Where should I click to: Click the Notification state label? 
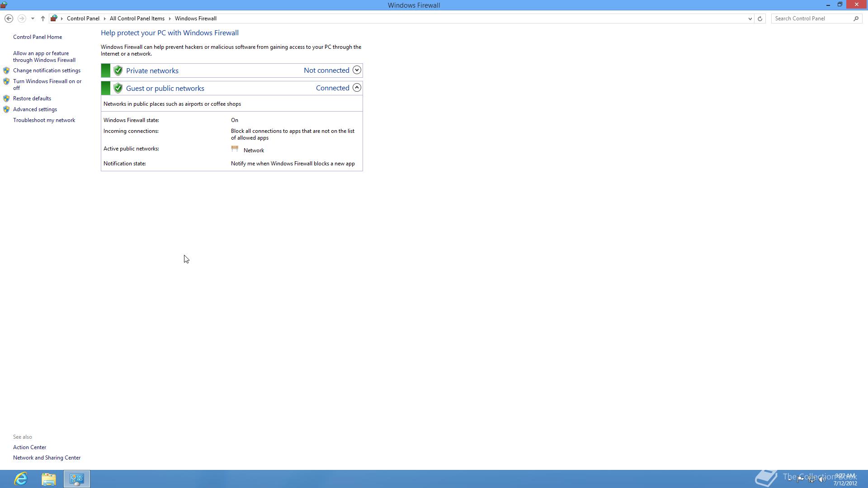click(124, 164)
